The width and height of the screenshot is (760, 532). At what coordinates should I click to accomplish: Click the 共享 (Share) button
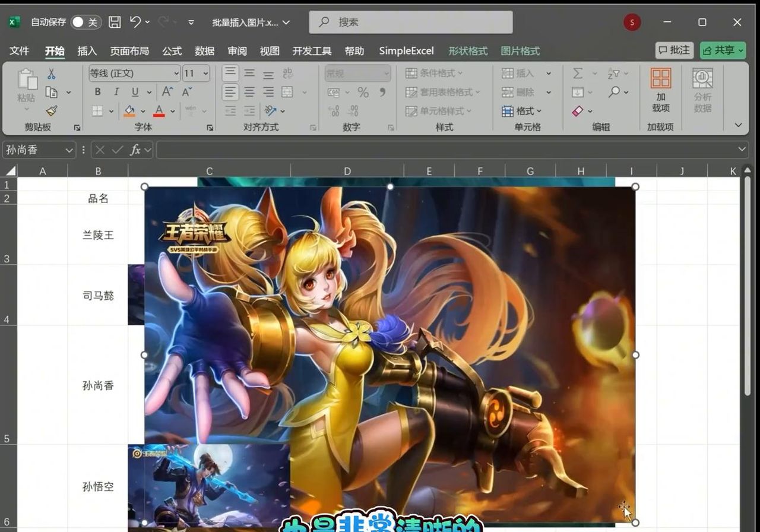point(723,50)
